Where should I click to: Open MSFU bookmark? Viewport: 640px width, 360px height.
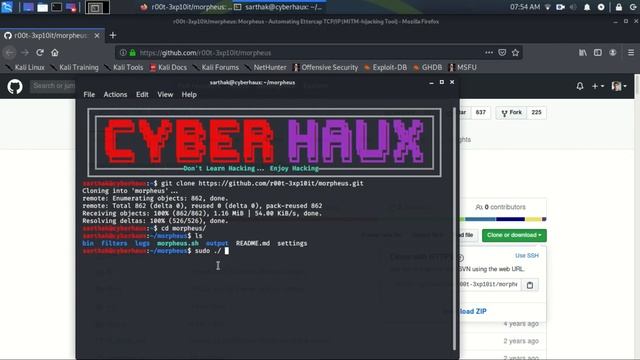[462, 67]
